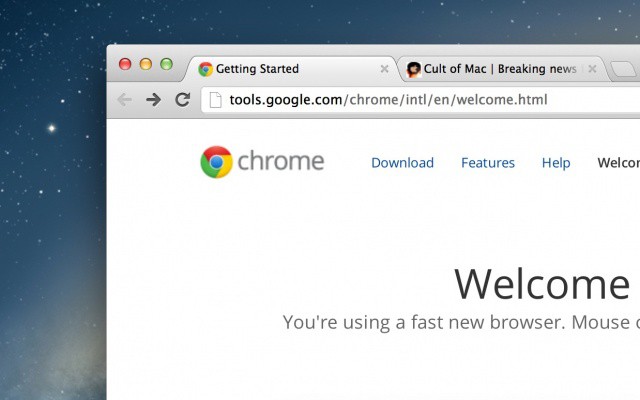Click the Chrome logo on the page
The width and height of the screenshot is (640, 400).
216,162
